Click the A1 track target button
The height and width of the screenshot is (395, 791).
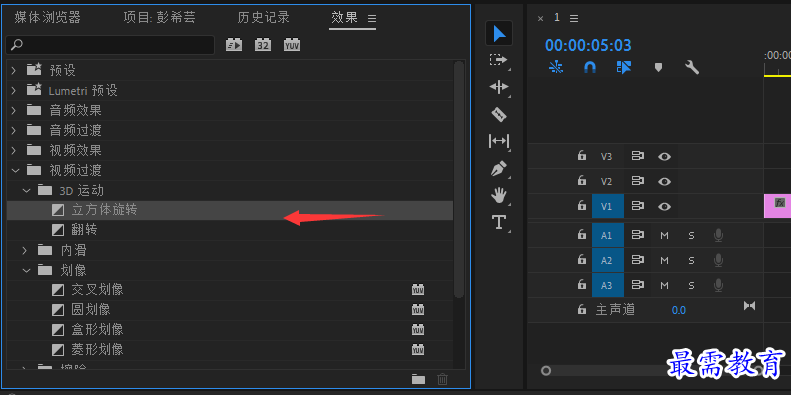point(607,235)
